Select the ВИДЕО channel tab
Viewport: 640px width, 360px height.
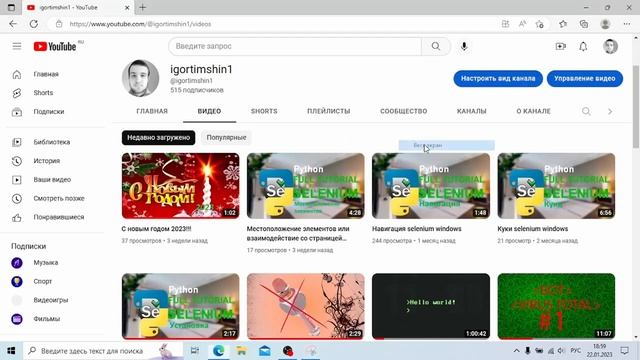click(x=209, y=111)
